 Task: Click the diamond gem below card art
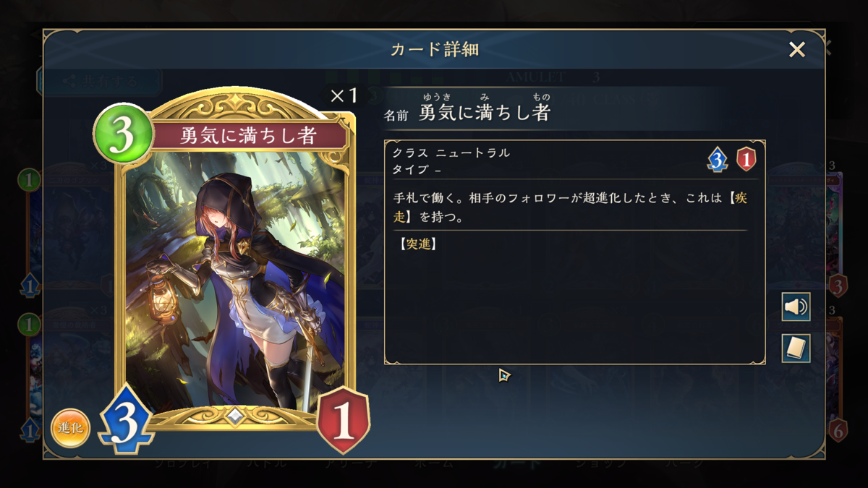[234, 416]
